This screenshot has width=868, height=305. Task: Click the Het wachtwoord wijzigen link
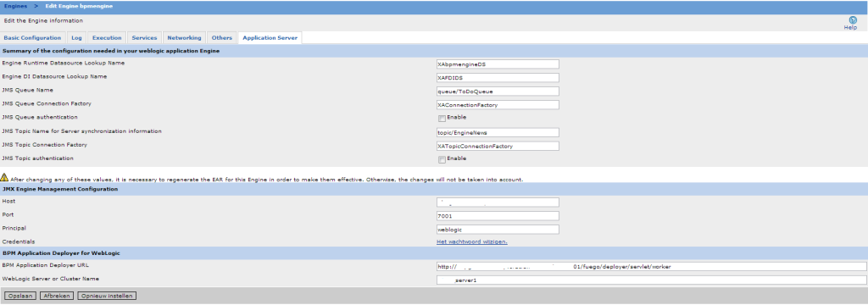472,242
